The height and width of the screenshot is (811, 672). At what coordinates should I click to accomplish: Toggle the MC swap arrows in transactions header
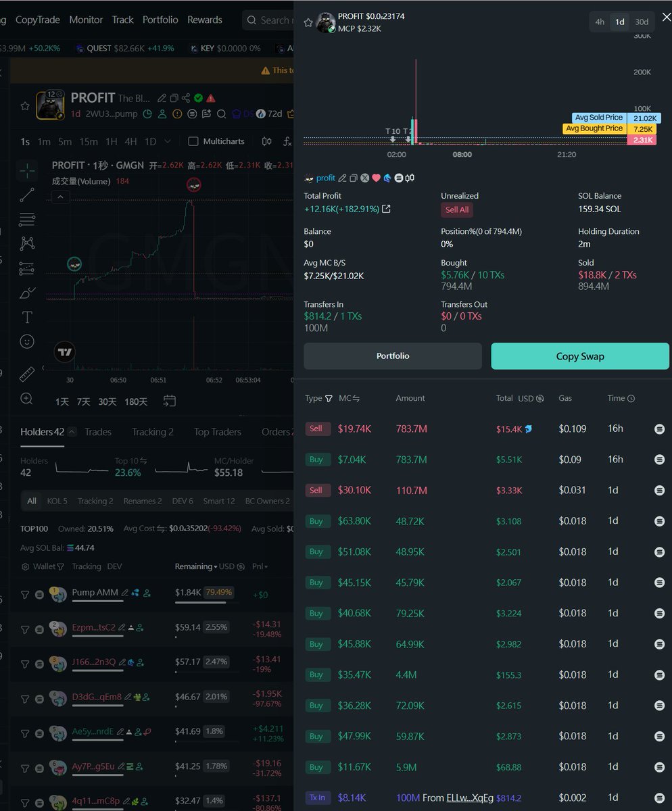[356, 399]
